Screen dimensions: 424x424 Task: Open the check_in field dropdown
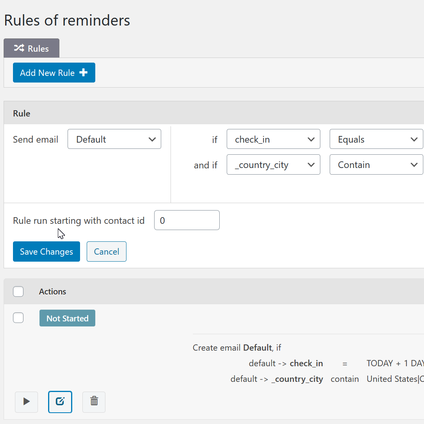pos(273,139)
